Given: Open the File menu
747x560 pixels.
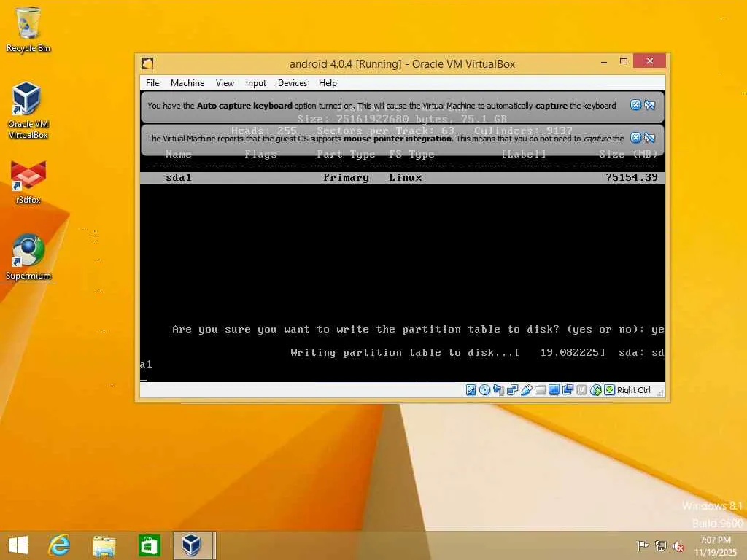Looking at the screenshot, I should pyautogui.click(x=152, y=83).
